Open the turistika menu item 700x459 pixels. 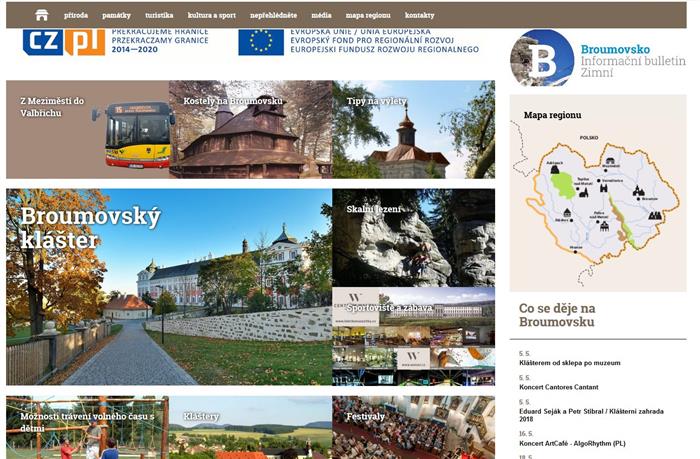click(x=159, y=15)
